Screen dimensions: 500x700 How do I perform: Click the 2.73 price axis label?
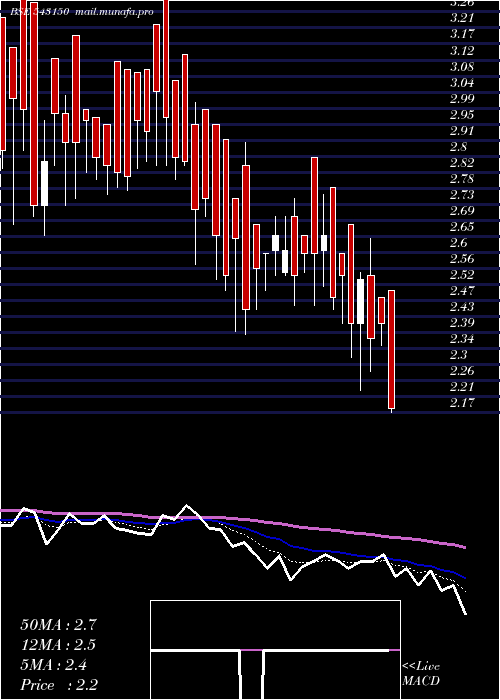(462, 195)
